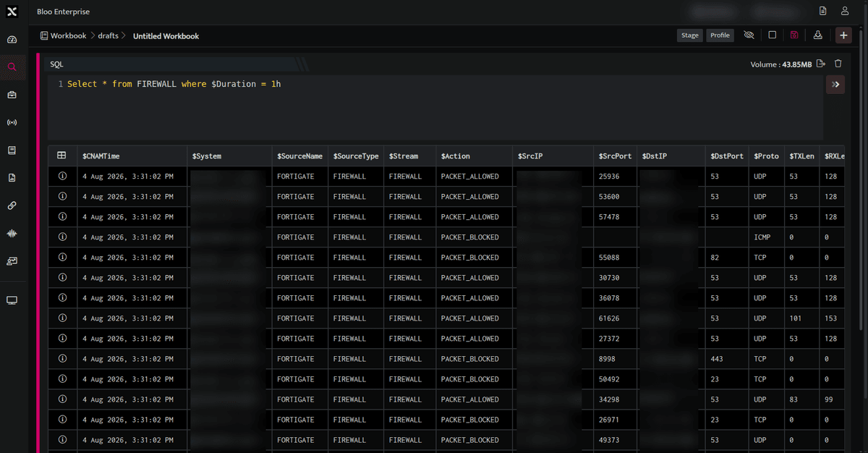Select the briefcase icon in left sidebar
The height and width of the screenshot is (453, 868).
[x=12, y=95]
